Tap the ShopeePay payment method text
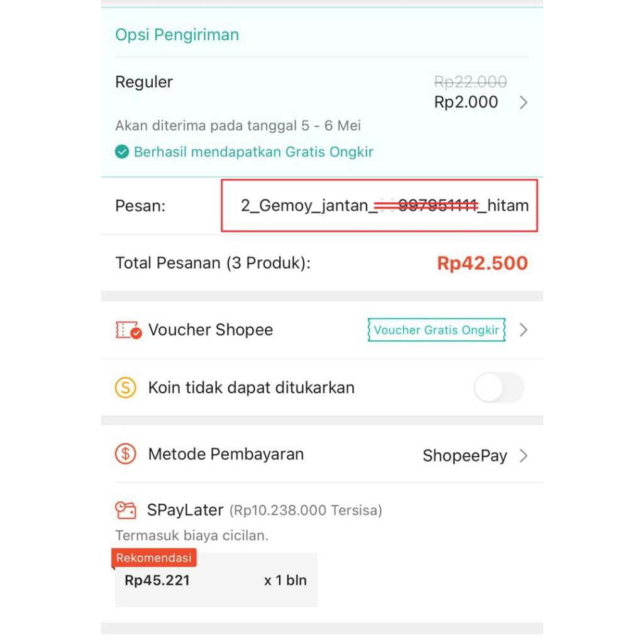Screen dimensions: 644x644 (465, 456)
